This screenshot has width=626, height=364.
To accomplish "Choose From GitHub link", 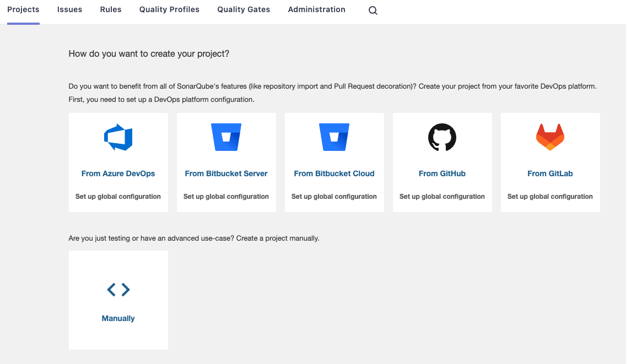I will [x=442, y=173].
